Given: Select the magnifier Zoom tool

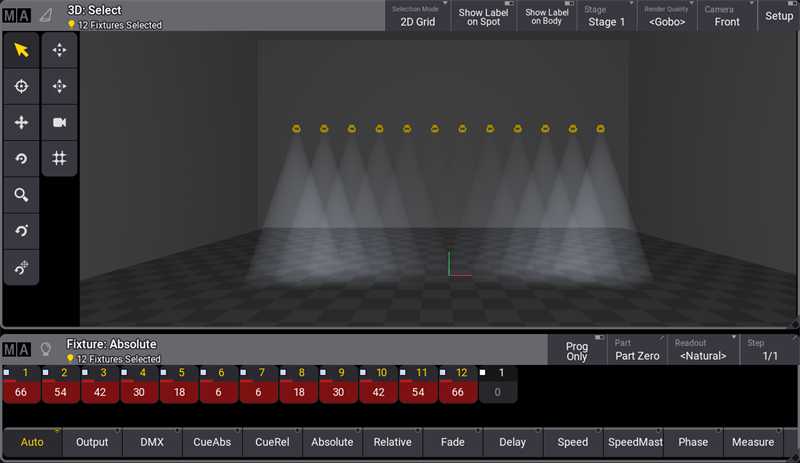Looking at the screenshot, I should tap(21, 195).
